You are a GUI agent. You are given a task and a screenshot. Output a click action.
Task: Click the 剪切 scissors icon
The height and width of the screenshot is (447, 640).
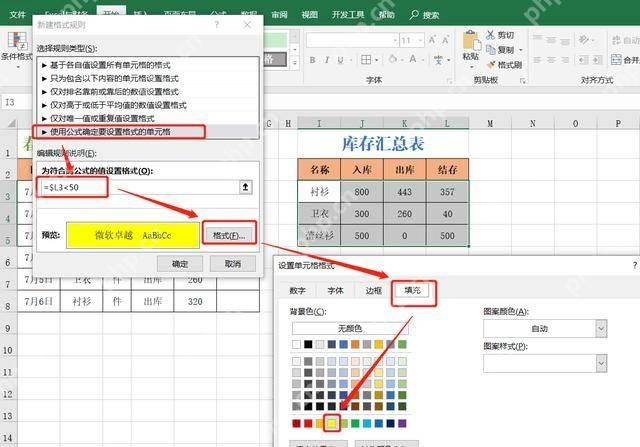click(x=490, y=35)
